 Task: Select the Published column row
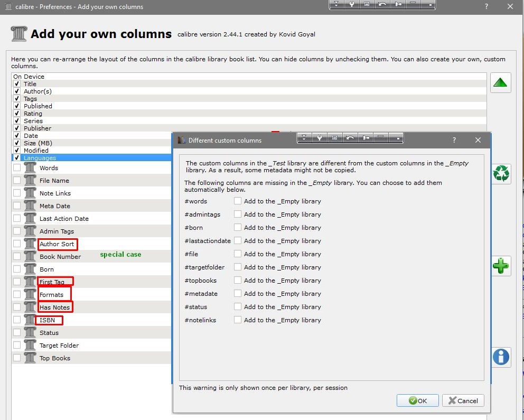coord(249,106)
